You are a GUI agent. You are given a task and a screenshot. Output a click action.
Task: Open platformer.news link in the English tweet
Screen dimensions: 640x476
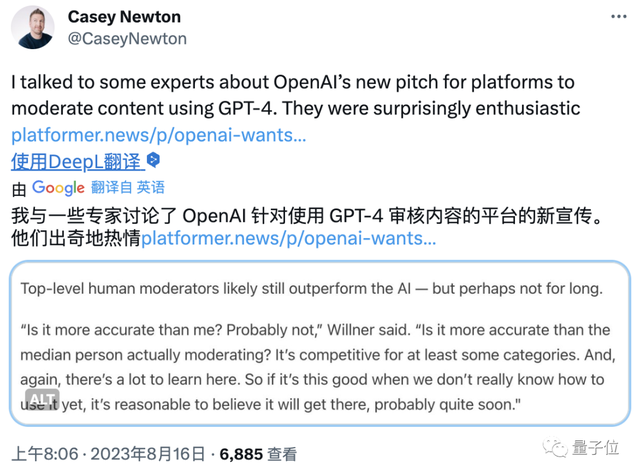159,135
